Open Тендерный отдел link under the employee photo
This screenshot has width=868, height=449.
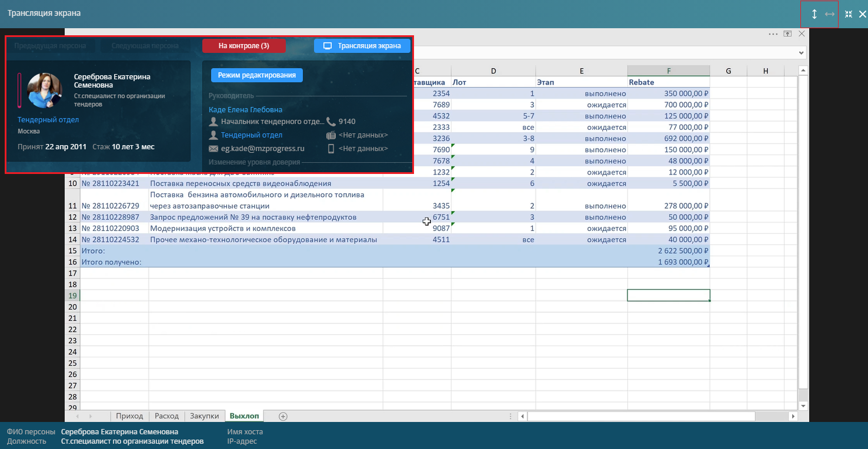pos(48,120)
